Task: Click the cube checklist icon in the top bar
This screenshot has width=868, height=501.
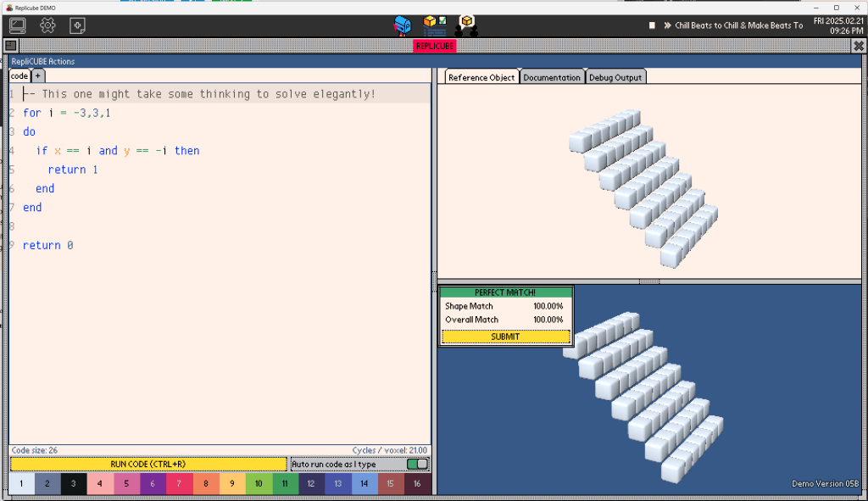Action: 435,25
